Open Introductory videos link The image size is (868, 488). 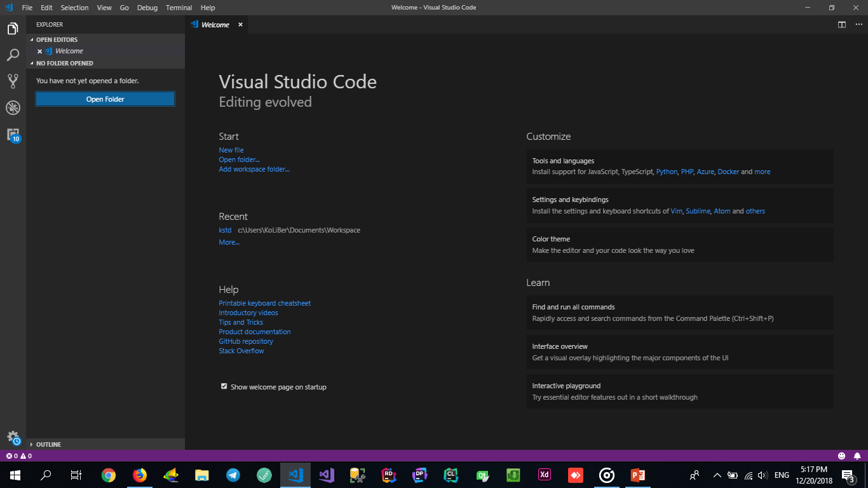point(248,313)
